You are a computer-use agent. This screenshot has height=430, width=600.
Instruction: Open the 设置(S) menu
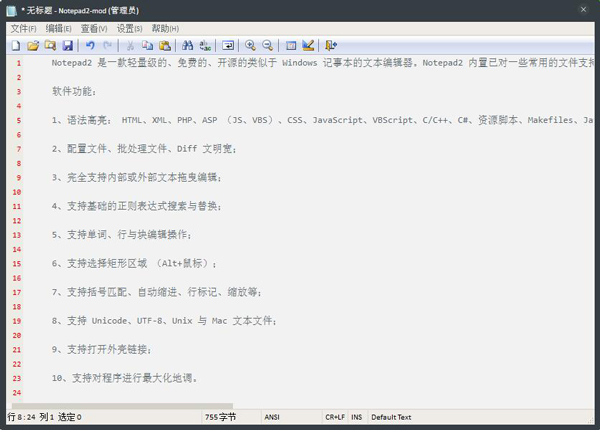(x=129, y=28)
